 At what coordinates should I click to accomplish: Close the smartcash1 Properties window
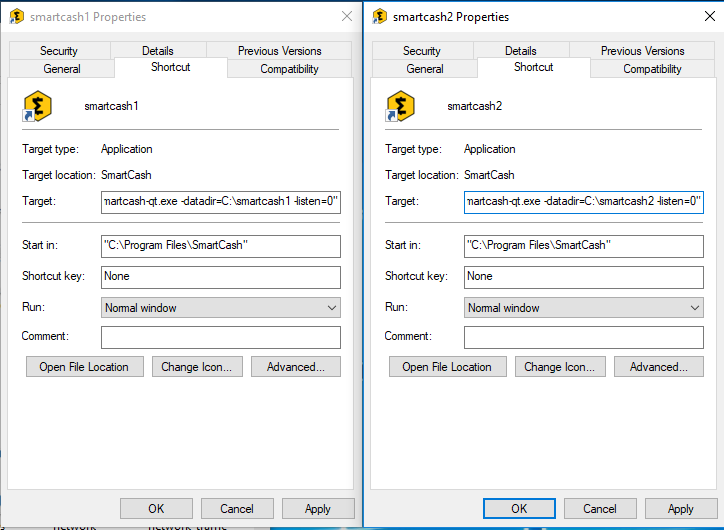coord(347,17)
